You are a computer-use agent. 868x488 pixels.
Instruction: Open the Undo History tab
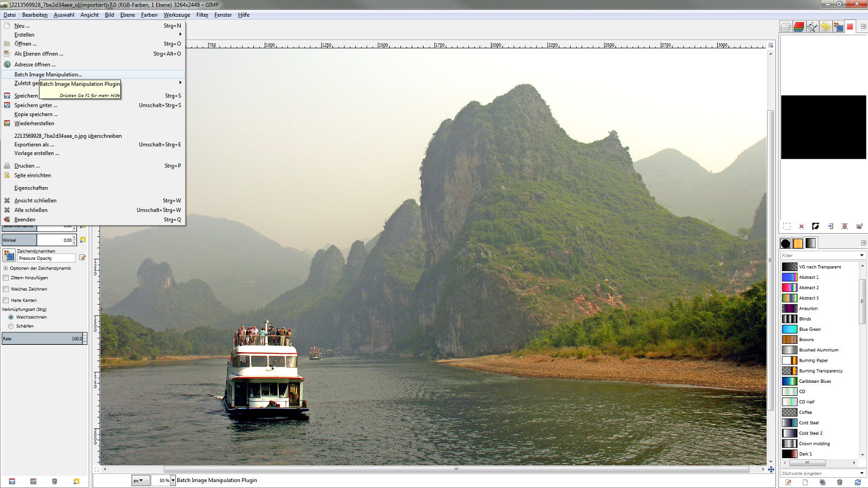coord(825,27)
